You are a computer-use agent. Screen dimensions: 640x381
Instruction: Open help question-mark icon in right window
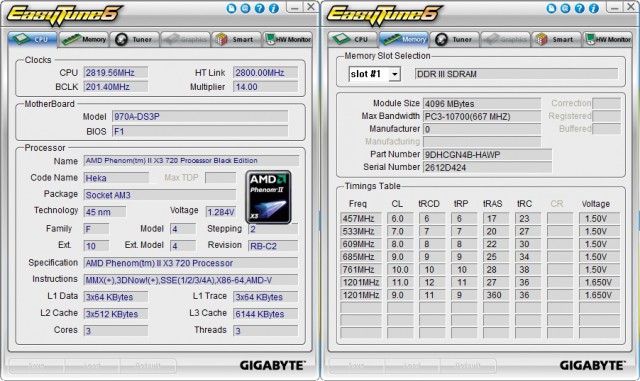pos(580,8)
